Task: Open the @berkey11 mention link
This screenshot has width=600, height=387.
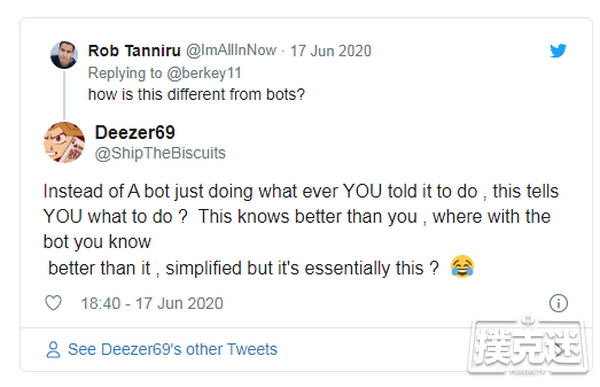Action: tap(204, 73)
